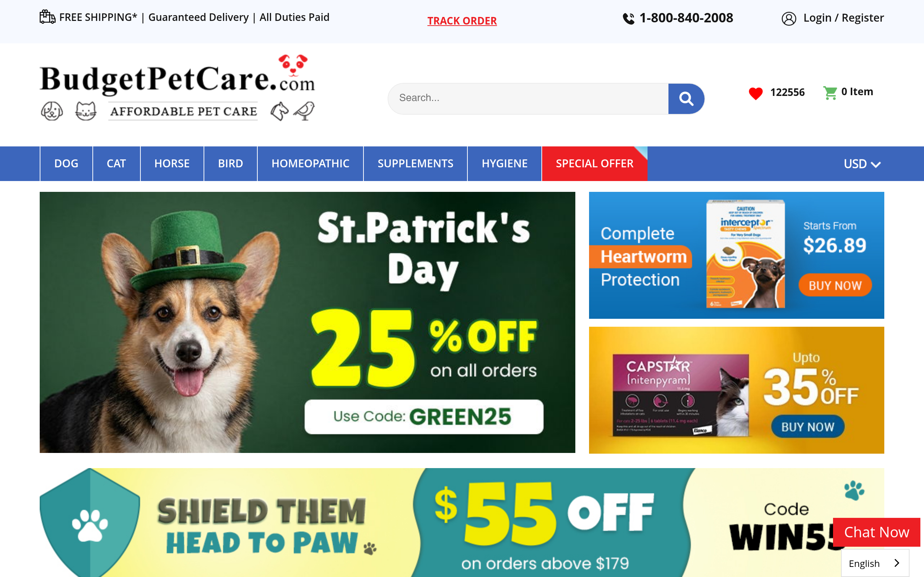The width and height of the screenshot is (924, 577).
Task: Expand the English language selector
Action: pos(875,563)
